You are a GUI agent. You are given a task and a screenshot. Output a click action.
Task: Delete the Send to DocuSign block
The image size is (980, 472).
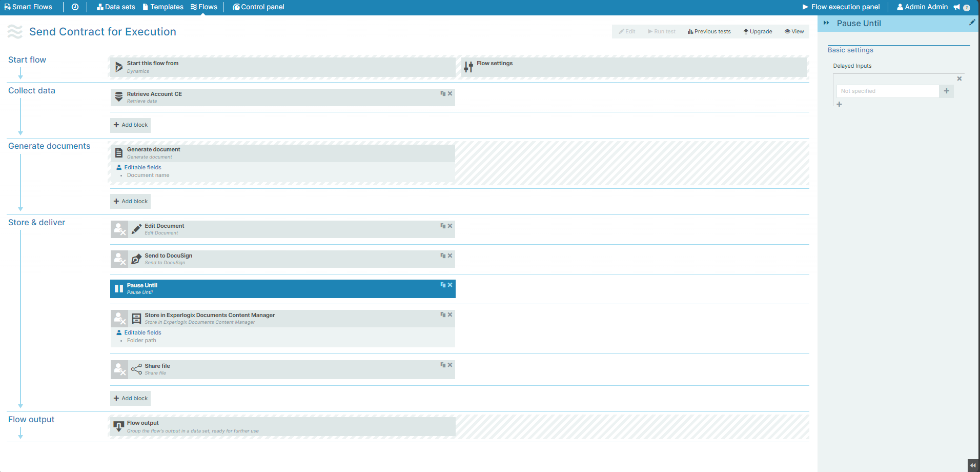pos(450,255)
